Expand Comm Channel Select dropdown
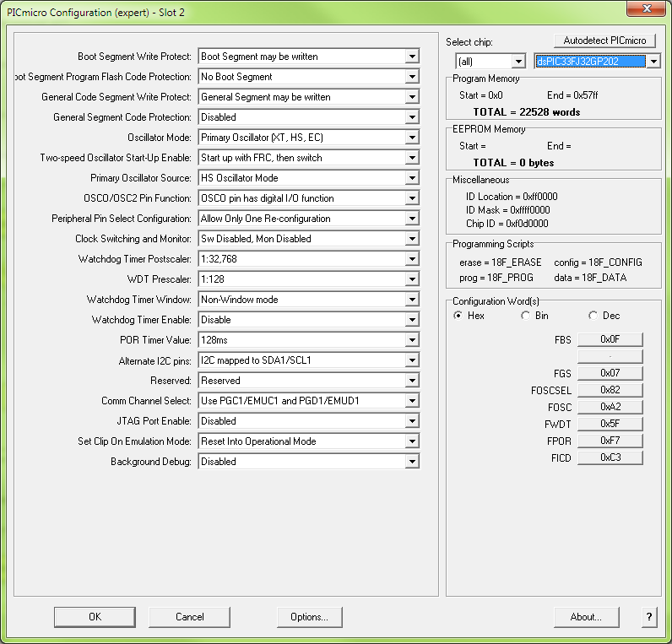The width and height of the screenshot is (672, 644). tap(412, 401)
